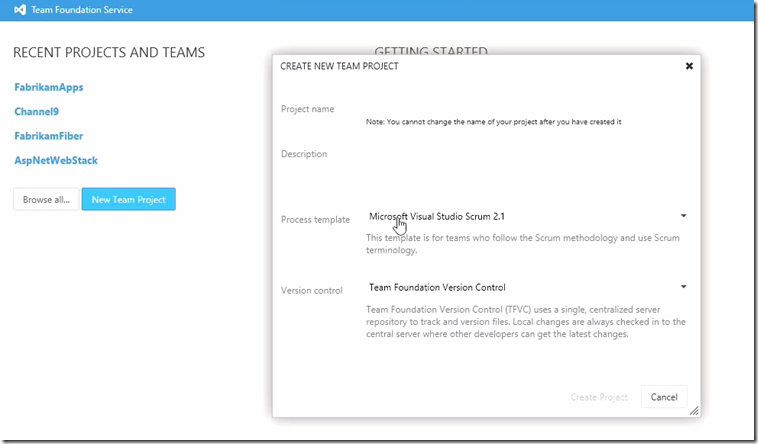Cancel the new team project dialog

[664, 397]
